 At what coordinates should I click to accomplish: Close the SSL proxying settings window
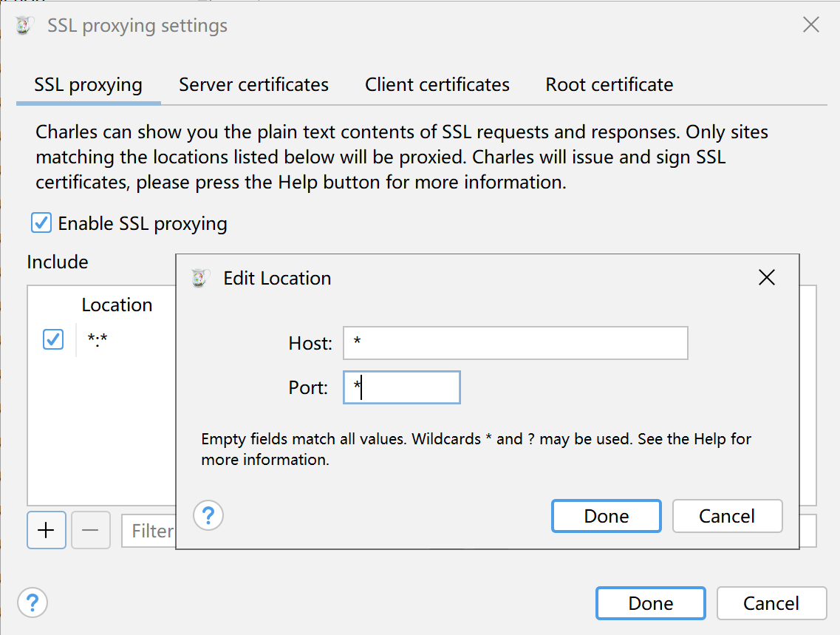[x=811, y=24]
